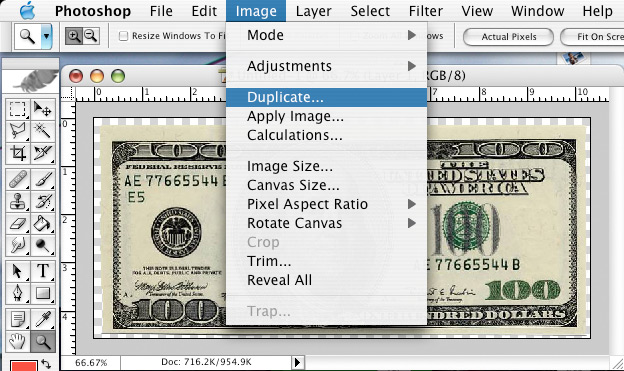The image size is (624, 371).
Task: Select the Healing Brush tool
Action: pos(17,180)
